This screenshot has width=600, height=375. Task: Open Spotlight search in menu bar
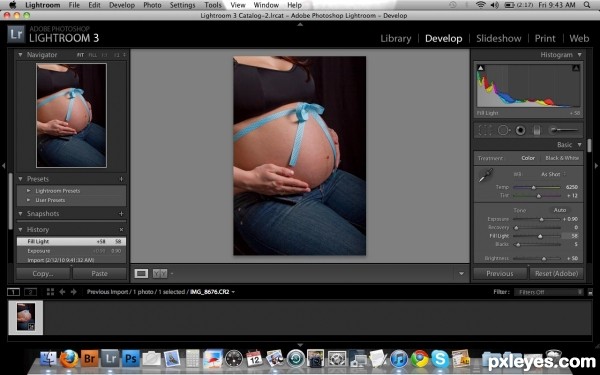pos(587,5)
